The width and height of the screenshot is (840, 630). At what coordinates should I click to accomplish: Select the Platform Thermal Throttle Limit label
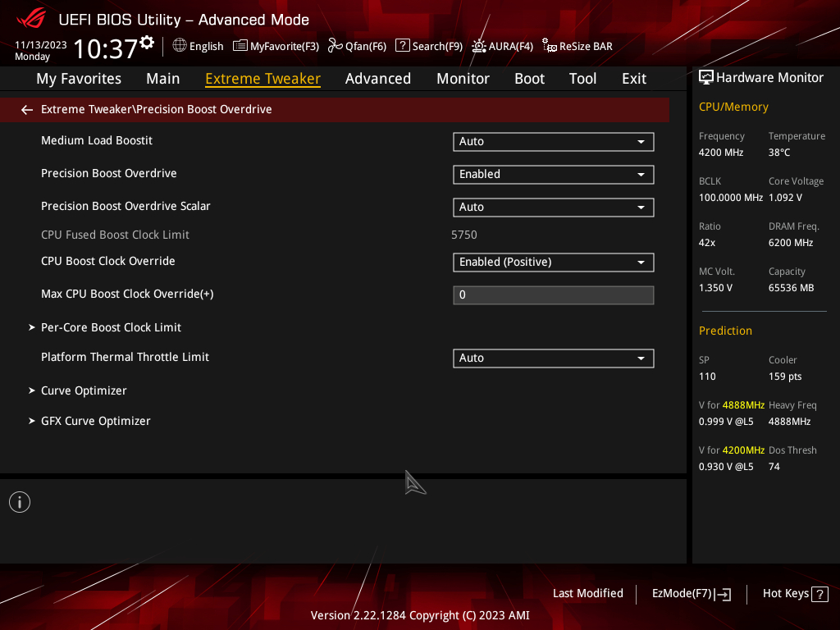pyautogui.click(x=125, y=357)
